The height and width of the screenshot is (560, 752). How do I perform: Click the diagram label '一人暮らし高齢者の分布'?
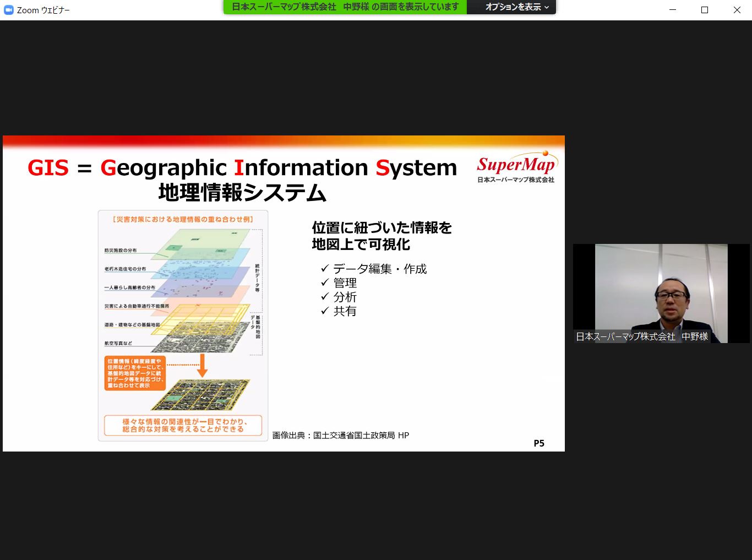[x=130, y=287]
